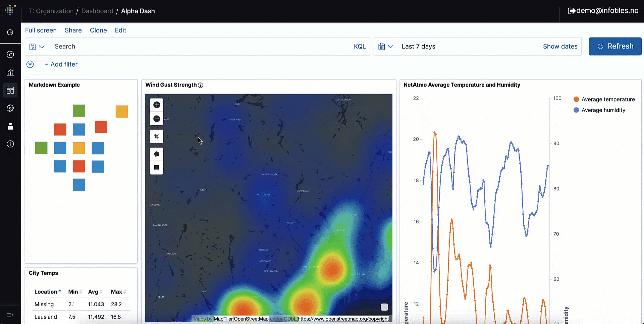Sort the table by Location column
Image resolution: width=644 pixels, height=324 pixels.
click(x=48, y=292)
